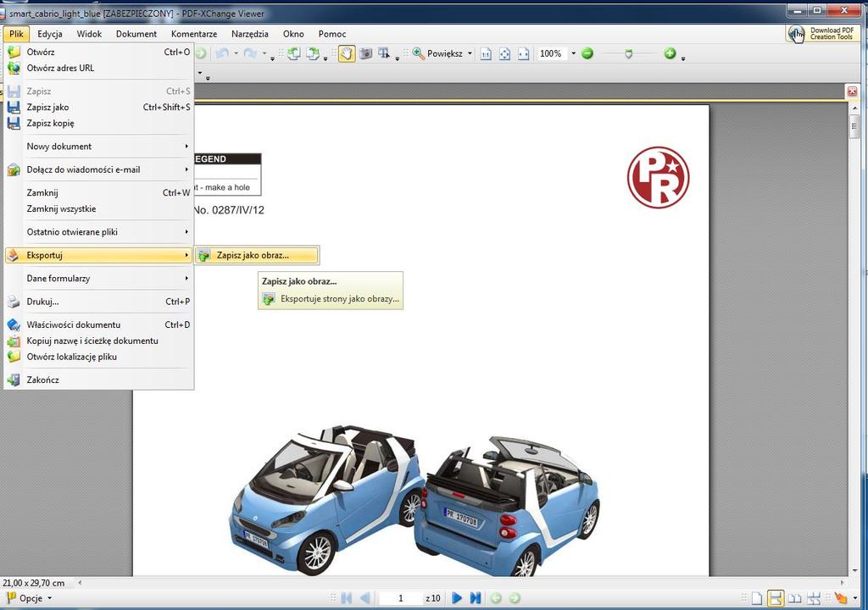This screenshot has width=868, height=610.
Task: Expand the Opcje dropdown in status bar
Action: point(49,598)
